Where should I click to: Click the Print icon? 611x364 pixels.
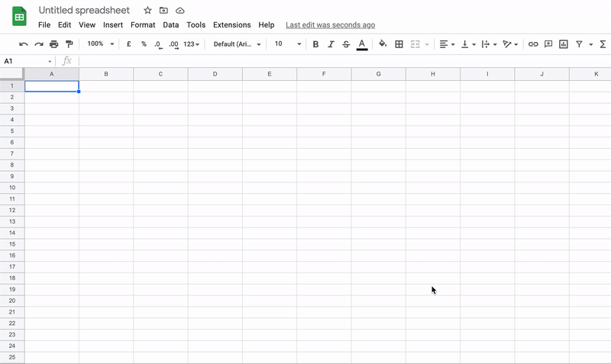click(x=53, y=44)
